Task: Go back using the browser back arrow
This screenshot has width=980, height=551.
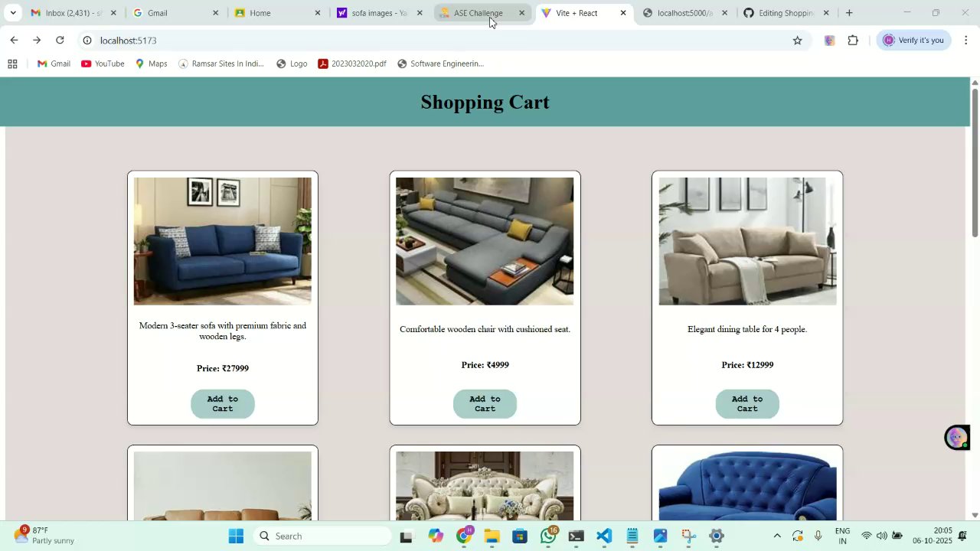Action: click(14, 41)
